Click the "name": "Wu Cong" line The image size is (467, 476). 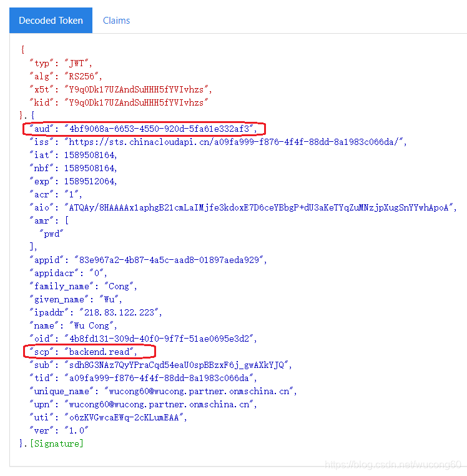(73, 325)
